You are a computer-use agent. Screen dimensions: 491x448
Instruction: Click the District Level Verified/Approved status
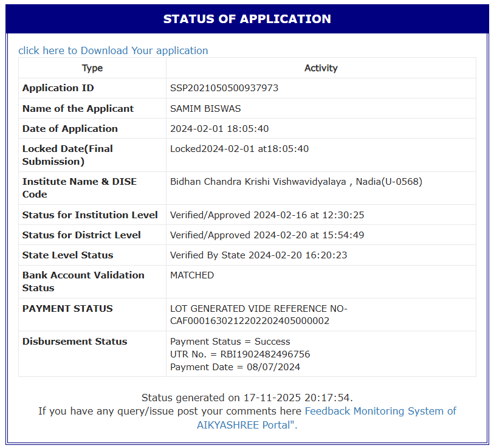click(x=267, y=235)
